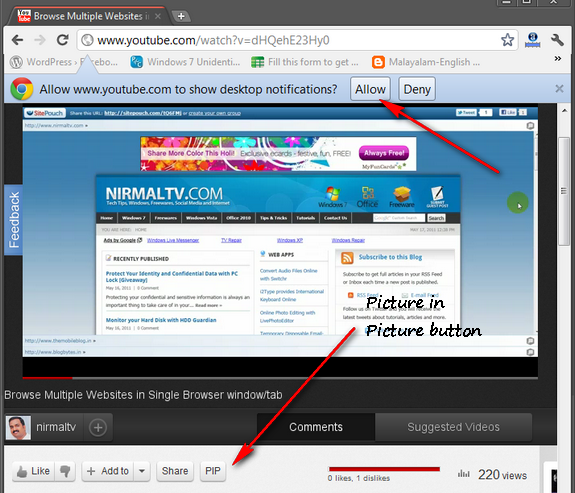Screen dimensions: 575x493
Task: Go back with the browser back arrow
Action: [17, 40]
